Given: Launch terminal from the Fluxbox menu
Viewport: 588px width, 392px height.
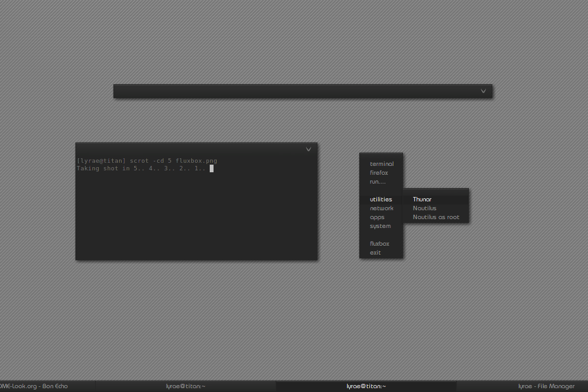Looking at the screenshot, I should coord(381,164).
